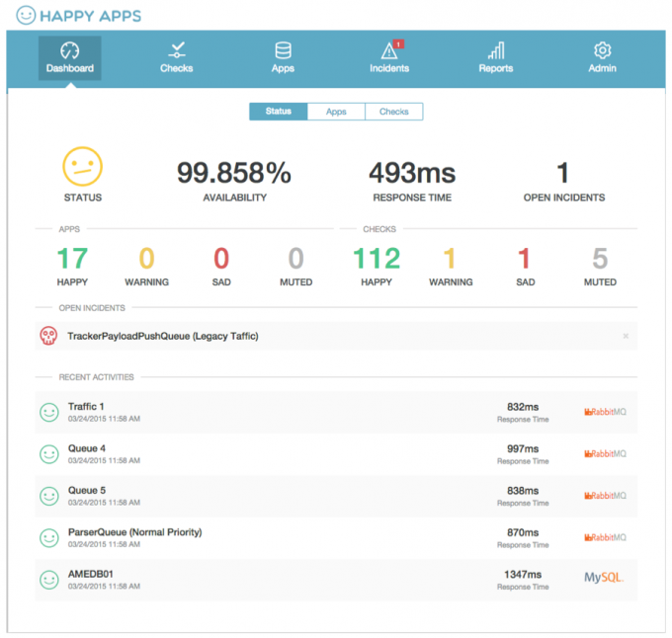Screen dimensions: 672x638
Task: Switch to the Checks sub-tab
Action: click(x=394, y=112)
